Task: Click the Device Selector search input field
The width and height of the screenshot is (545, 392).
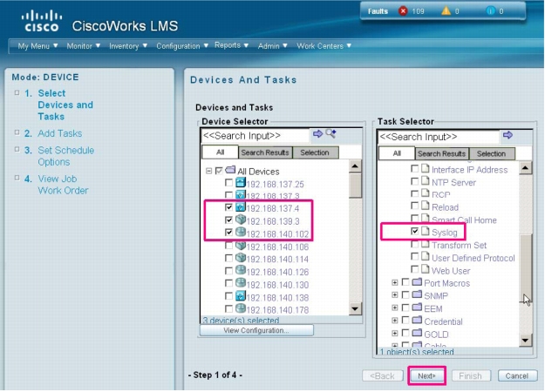Action: pyautogui.click(x=255, y=136)
